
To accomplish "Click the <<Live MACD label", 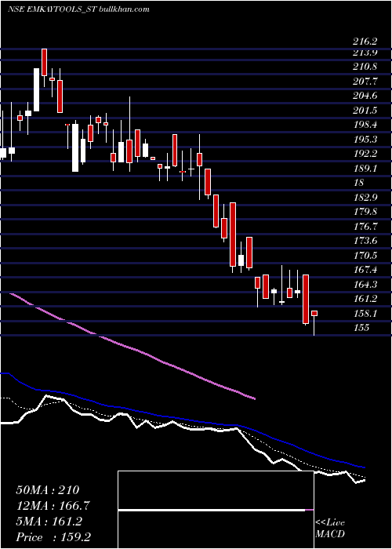I will pos(330,529).
